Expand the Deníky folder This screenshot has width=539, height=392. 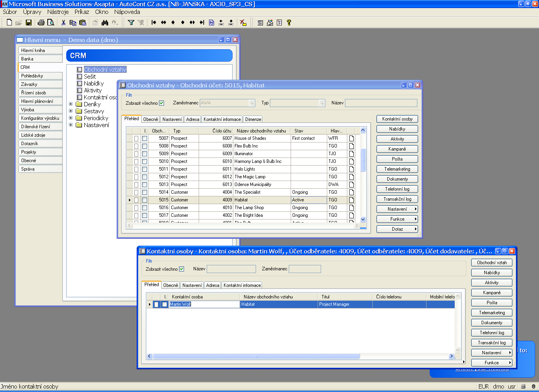tap(70, 104)
